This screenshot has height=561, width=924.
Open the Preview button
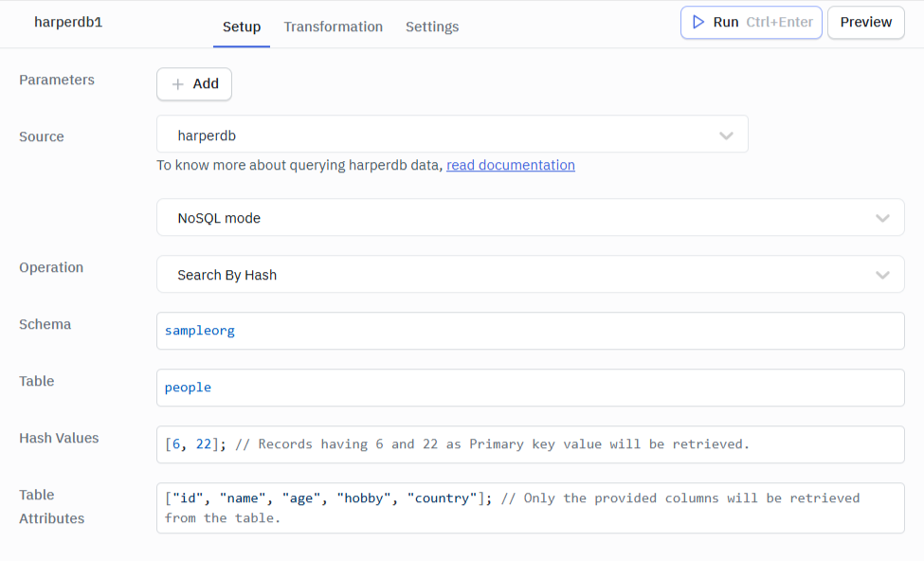pyautogui.click(x=865, y=23)
